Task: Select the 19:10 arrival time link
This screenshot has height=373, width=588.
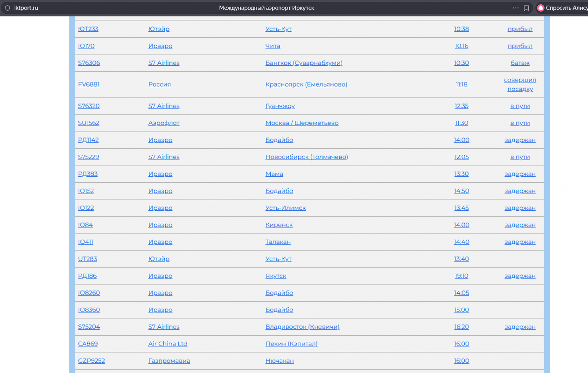Action: pos(462,276)
